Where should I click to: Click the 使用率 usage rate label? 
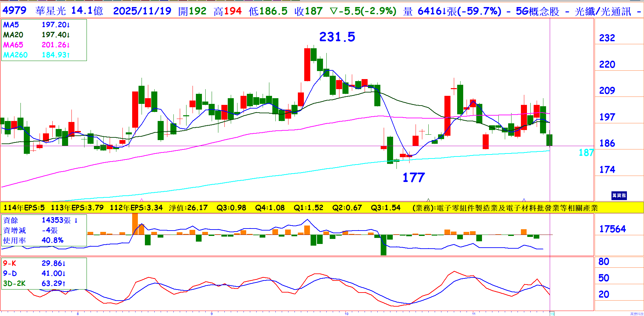point(14,241)
